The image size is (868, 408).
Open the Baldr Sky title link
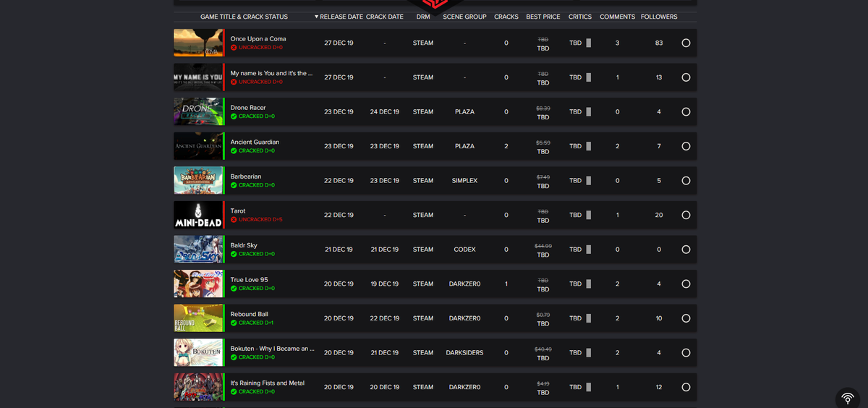(244, 245)
